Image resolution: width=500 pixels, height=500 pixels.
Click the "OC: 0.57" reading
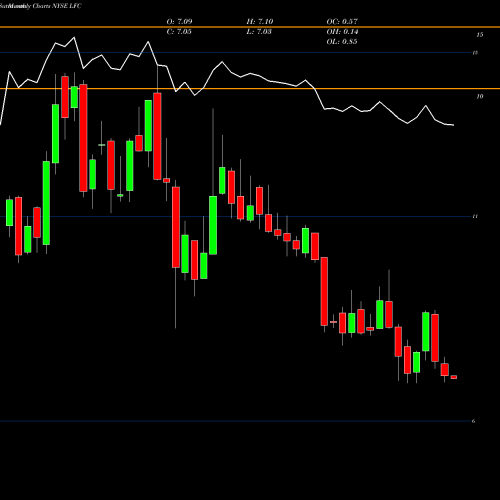coord(342,22)
